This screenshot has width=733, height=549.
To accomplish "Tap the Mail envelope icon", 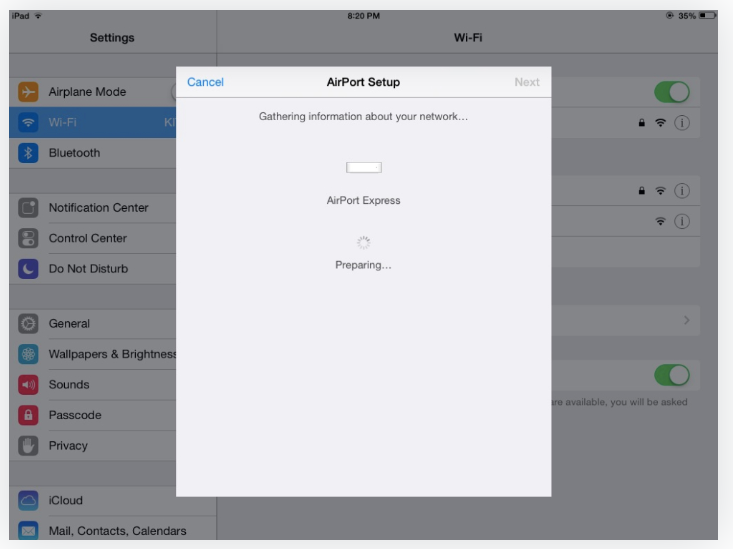I will point(28,531).
